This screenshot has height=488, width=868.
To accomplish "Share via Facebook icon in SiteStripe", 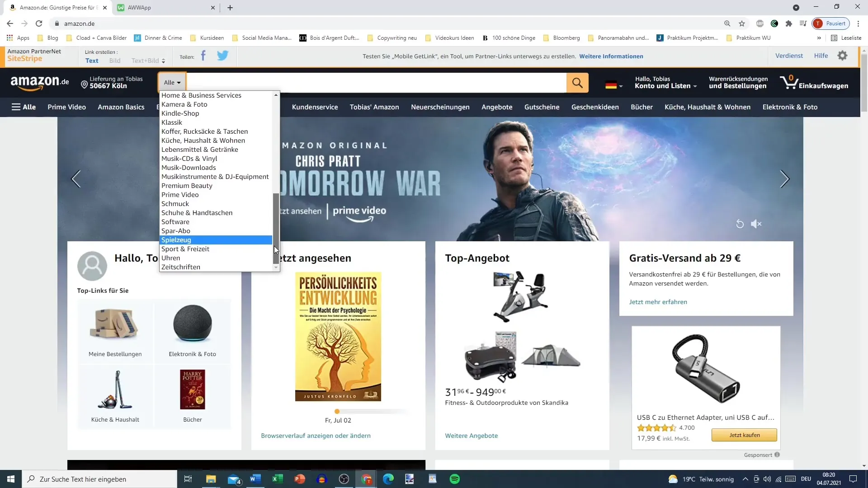I will (203, 56).
